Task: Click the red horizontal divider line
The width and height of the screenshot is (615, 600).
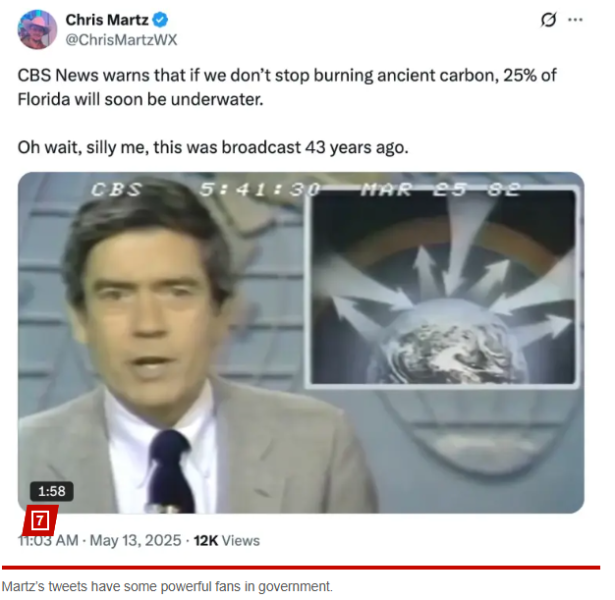Action: [301, 567]
